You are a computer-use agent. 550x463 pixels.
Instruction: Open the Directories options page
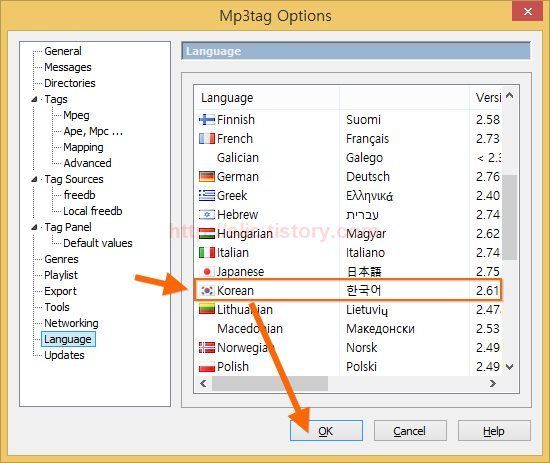(70, 83)
